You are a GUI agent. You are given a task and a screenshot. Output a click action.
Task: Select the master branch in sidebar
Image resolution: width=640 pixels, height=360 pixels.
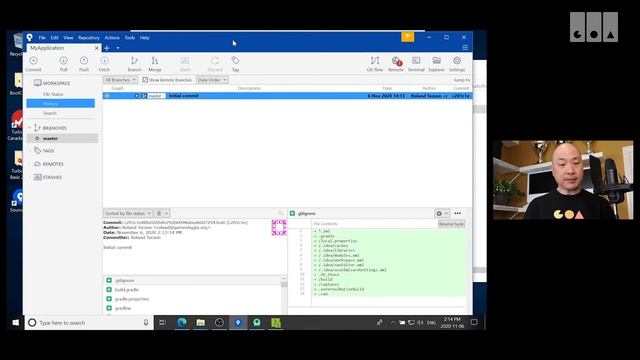(x=62, y=138)
